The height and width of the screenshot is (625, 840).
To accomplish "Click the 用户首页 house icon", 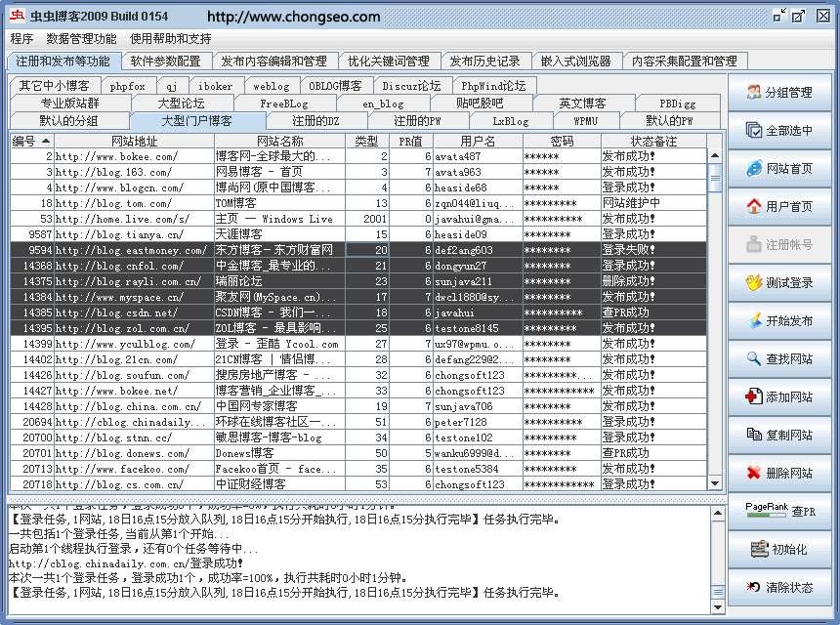I will 754,206.
